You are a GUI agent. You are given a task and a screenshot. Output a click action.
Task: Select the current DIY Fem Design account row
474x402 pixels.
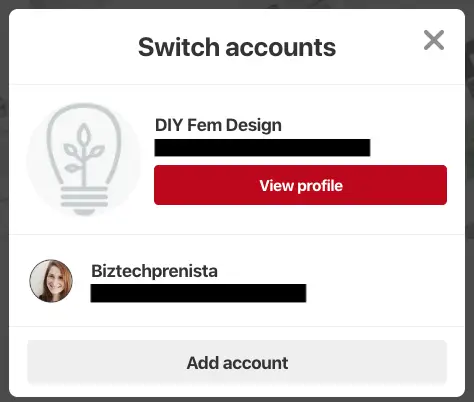pos(237,160)
